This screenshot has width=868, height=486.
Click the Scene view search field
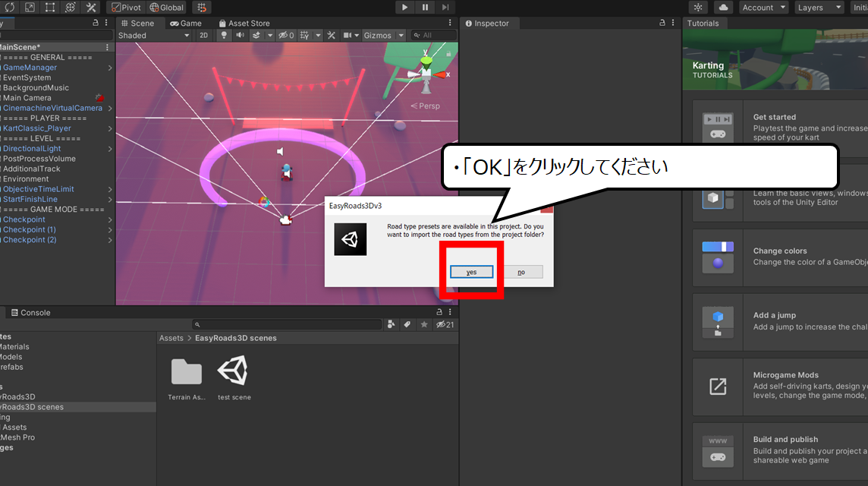pyautogui.click(x=433, y=35)
